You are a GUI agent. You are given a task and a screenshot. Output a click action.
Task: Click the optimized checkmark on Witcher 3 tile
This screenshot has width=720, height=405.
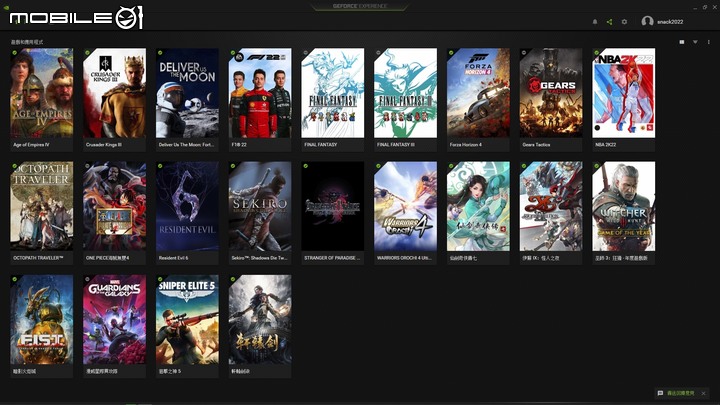point(596,166)
